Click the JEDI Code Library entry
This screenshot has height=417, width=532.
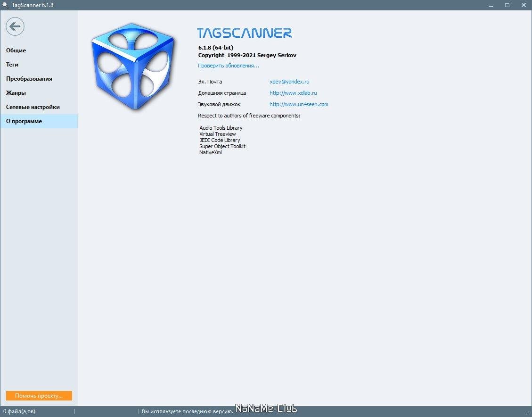(220, 140)
